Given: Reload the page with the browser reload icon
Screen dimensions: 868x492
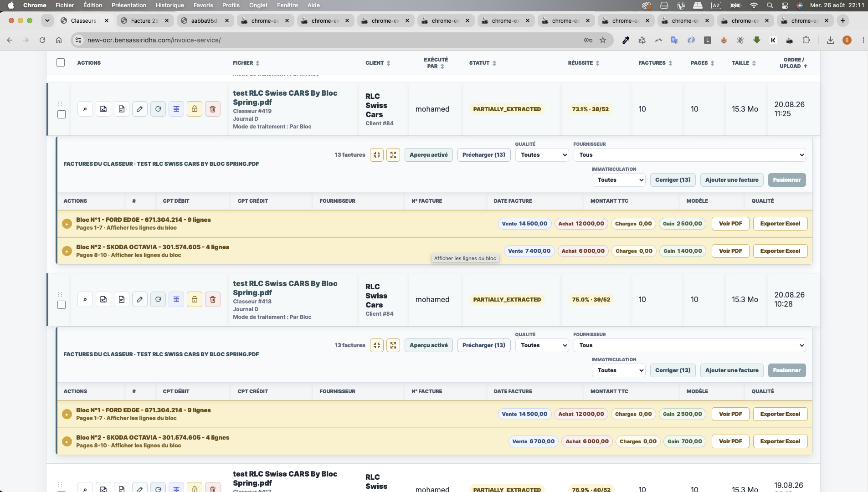Looking at the screenshot, I should (42, 40).
